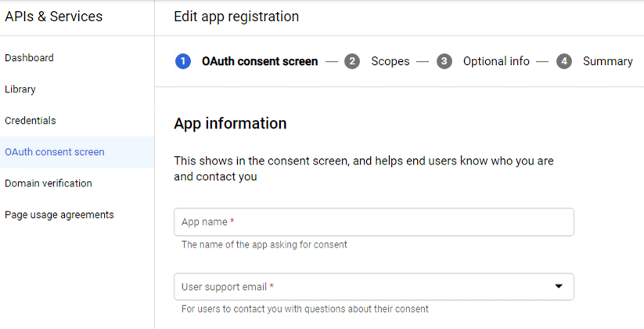Go to Library in the sidebar

click(20, 89)
